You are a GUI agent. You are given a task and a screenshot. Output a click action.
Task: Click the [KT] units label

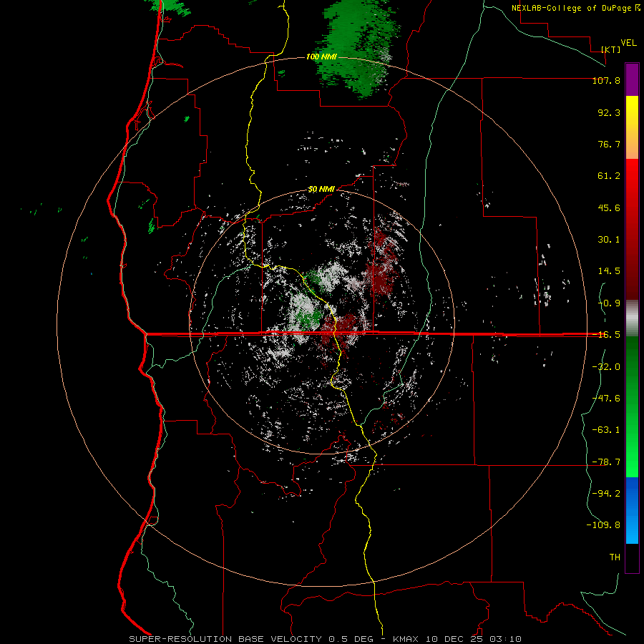coord(611,49)
